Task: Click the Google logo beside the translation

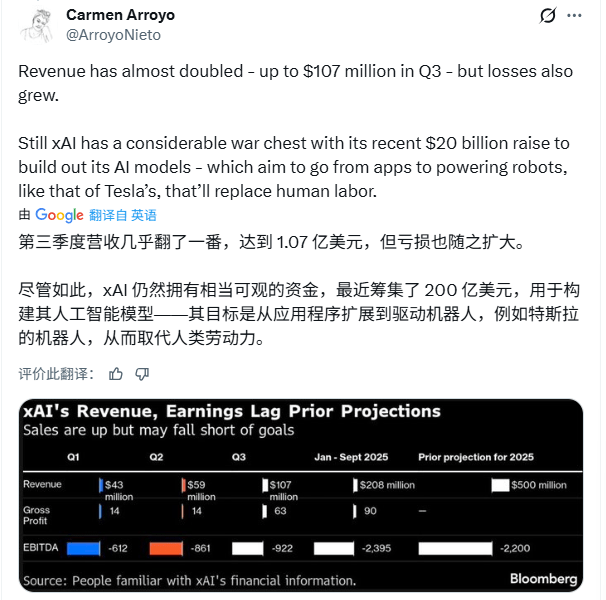Action: click(x=60, y=215)
